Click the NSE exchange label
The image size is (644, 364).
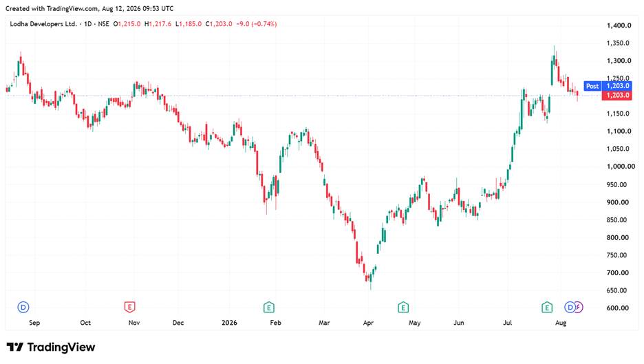click(103, 24)
